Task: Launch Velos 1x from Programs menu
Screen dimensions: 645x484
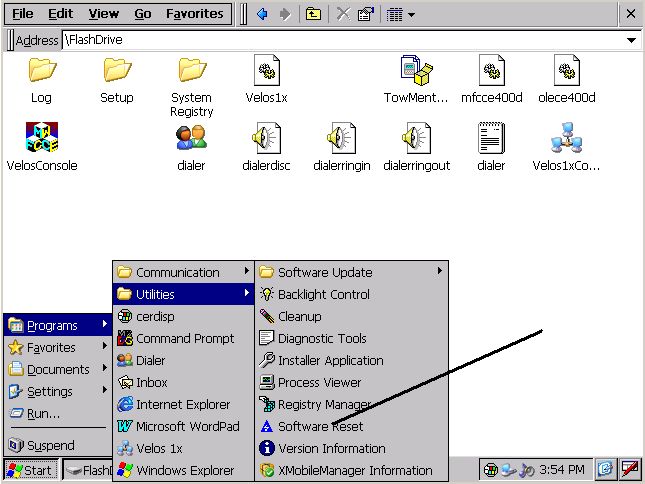Action: pos(183,448)
